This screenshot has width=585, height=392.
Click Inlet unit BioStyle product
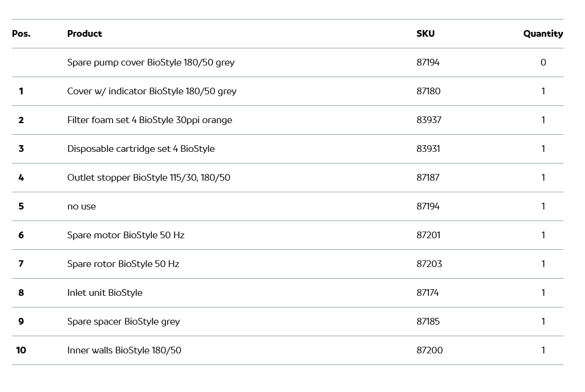(105, 293)
